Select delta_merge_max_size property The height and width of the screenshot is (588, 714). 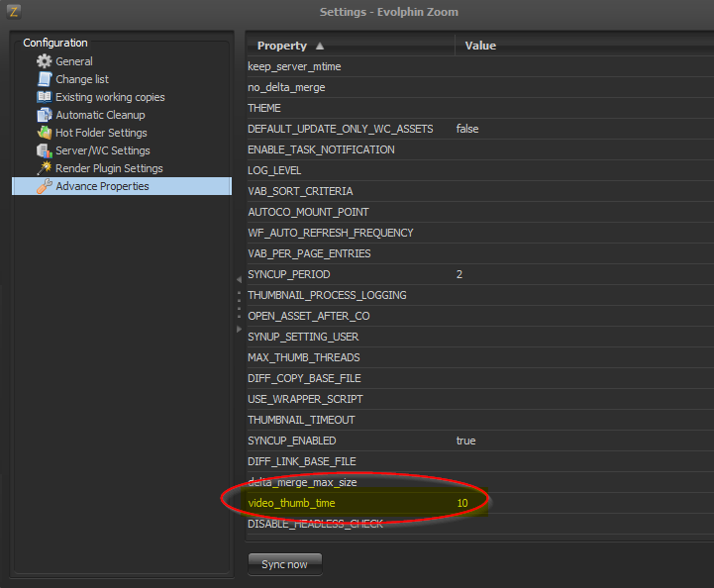point(302,482)
